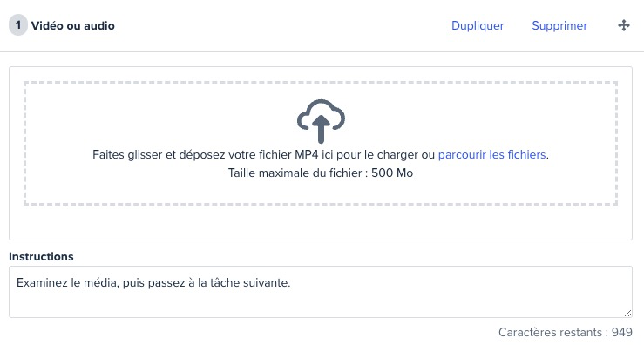Duplicate this Vidéo ou audio block
Viewport: 644px width, 345px height.
[478, 25]
